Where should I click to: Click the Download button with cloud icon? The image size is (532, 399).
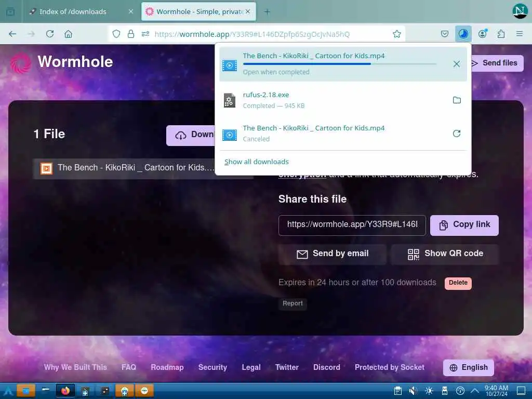191,136
